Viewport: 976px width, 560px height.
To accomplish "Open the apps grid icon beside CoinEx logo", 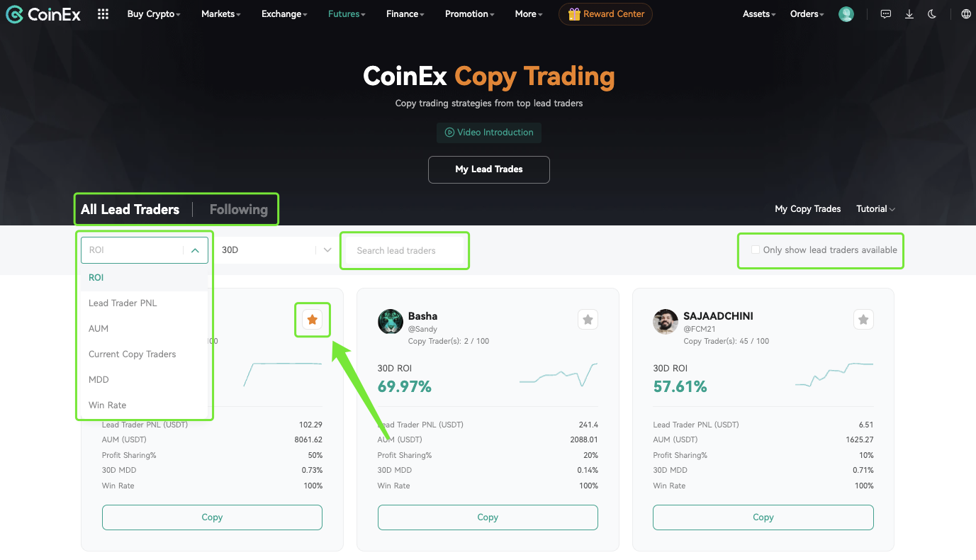I will coord(103,13).
